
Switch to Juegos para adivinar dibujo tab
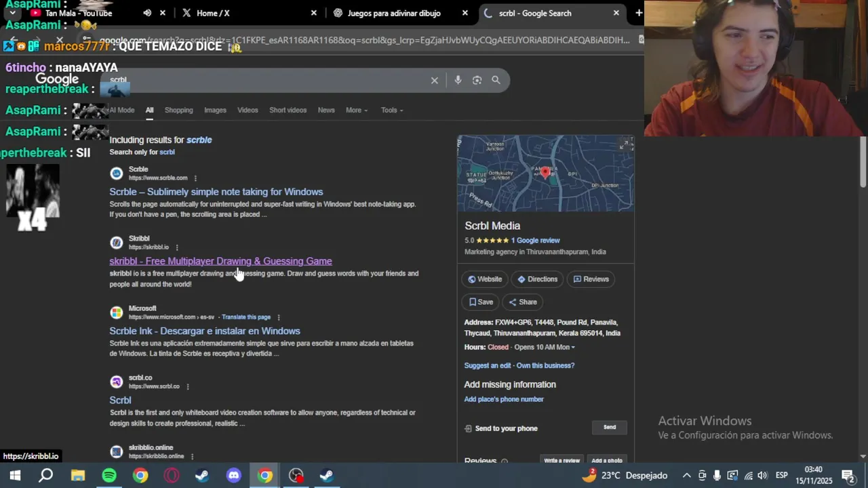(394, 13)
